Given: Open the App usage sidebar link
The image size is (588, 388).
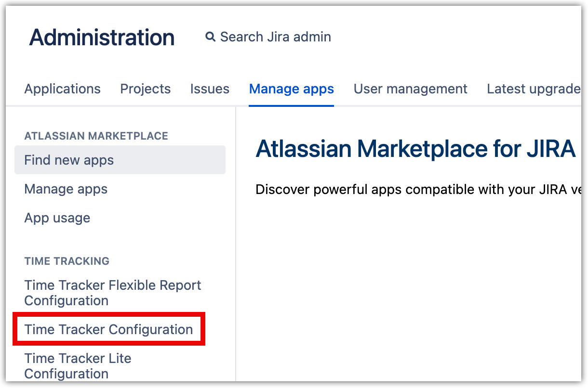Looking at the screenshot, I should pyautogui.click(x=57, y=218).
